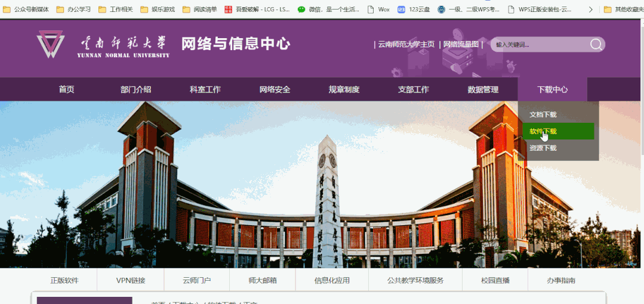This screenshot has width=644, height=304.
Task: Open the 支部工作 nav menu
Action: pos(413,89)
